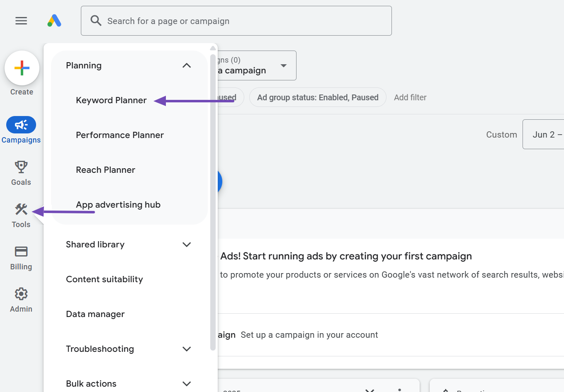
Task: Expand the Troubleshooting section
Action: pos(187,349)
